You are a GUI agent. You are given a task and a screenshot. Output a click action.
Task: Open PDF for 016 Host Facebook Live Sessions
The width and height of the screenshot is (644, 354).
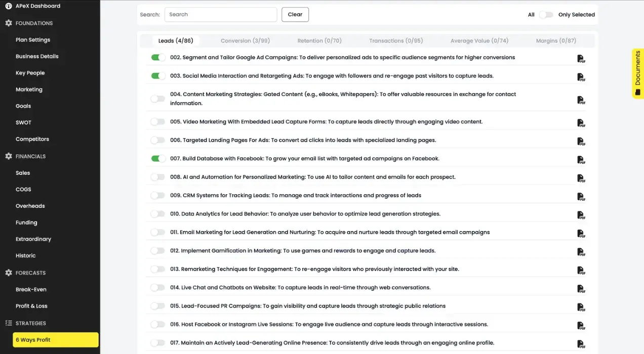point(581,326)
